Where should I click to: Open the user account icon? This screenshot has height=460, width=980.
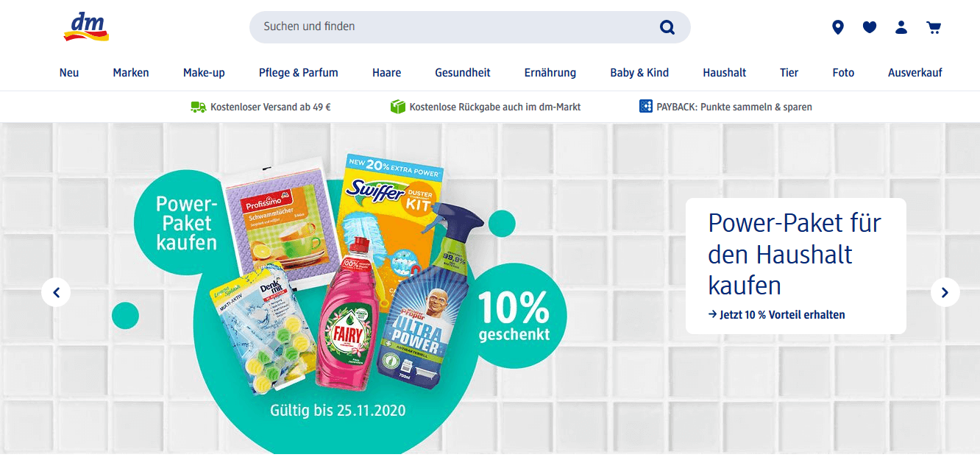[901, 27]
